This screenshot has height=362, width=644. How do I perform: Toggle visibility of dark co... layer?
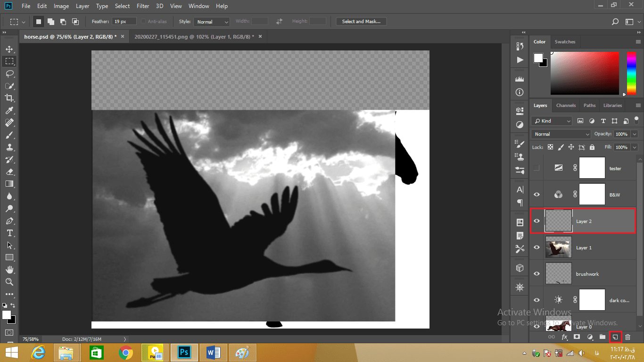coord(537,300)
